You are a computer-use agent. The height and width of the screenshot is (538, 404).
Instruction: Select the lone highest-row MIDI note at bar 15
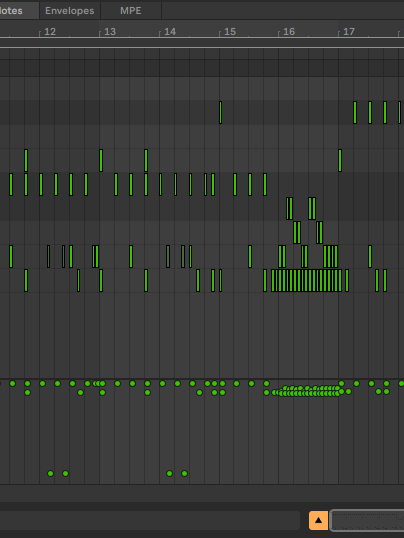(x=221, y=113)
